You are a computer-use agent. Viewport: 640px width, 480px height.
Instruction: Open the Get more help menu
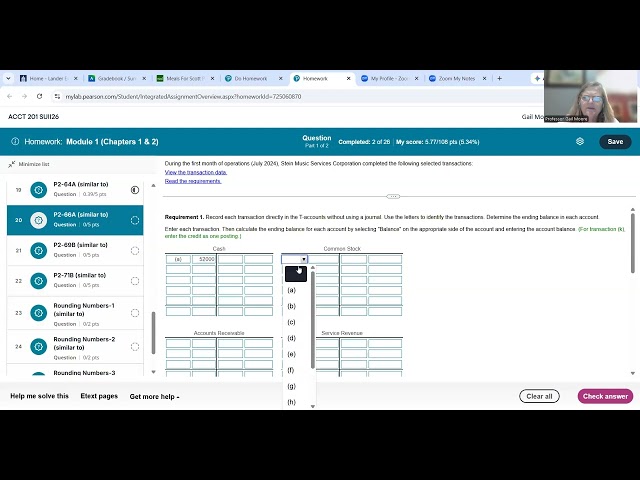coord(154,396)
